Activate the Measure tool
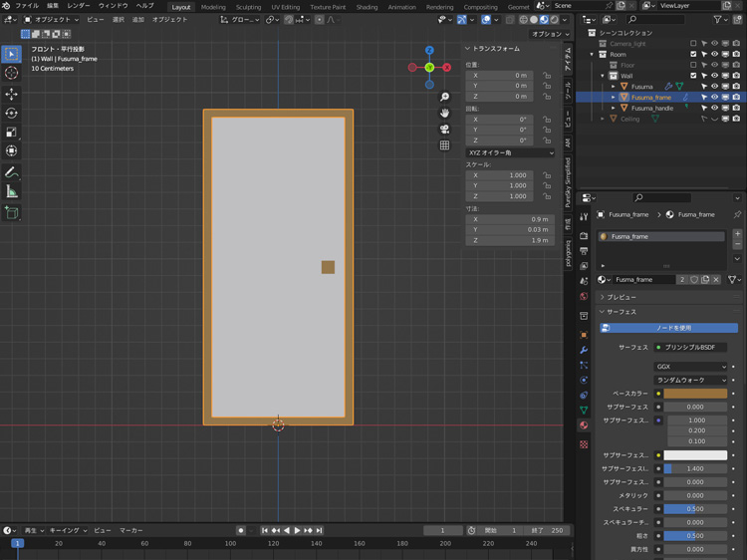 coord(12,191)
